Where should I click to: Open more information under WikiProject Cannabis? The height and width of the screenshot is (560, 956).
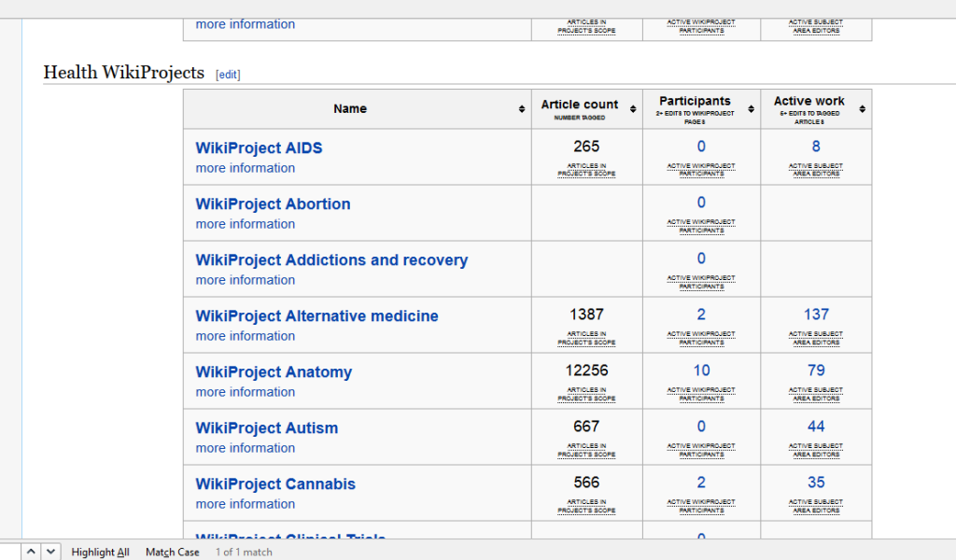click(246, 505)
